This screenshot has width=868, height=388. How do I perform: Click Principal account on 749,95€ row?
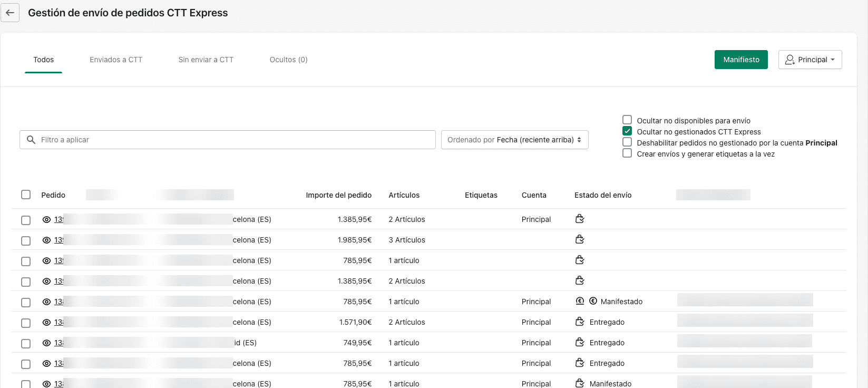click(x=536, y=343)
